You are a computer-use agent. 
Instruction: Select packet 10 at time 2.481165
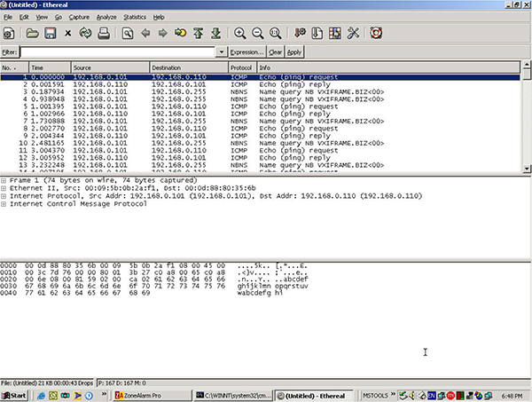click(x=260, y=143)
